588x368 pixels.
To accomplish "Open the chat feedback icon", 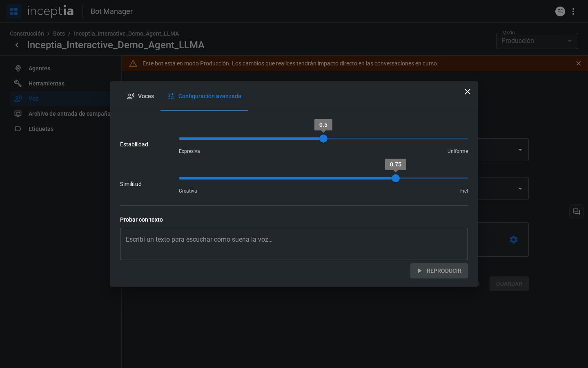I will pos(577,212).
